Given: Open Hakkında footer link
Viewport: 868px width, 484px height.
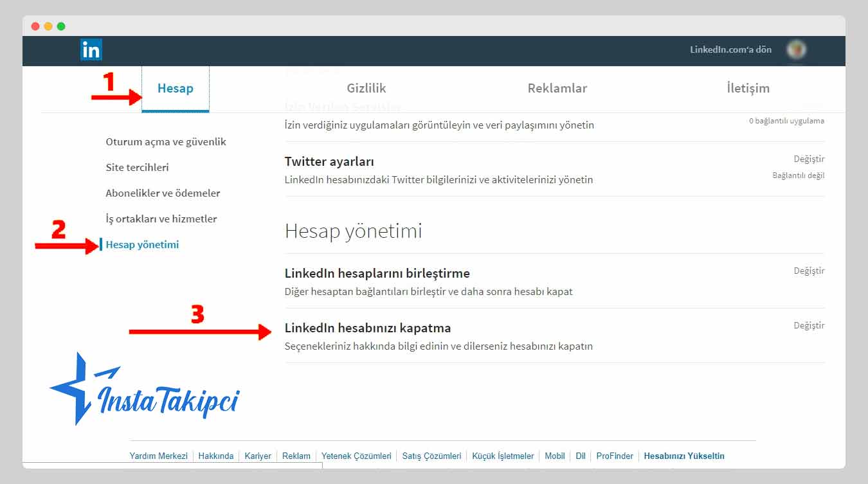Looking at the screenshot, I should (x=216, y=456).
